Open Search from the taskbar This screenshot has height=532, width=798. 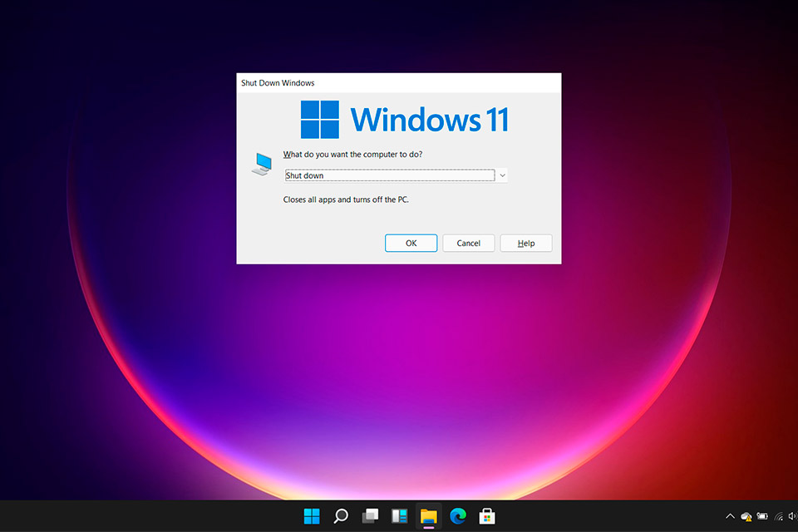[341, 516]
